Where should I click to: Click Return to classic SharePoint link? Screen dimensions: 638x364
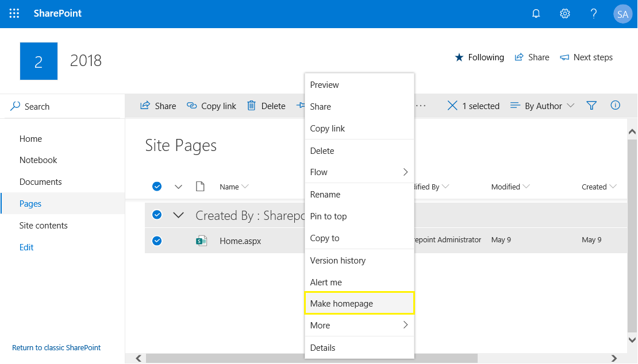pos(56,347)
